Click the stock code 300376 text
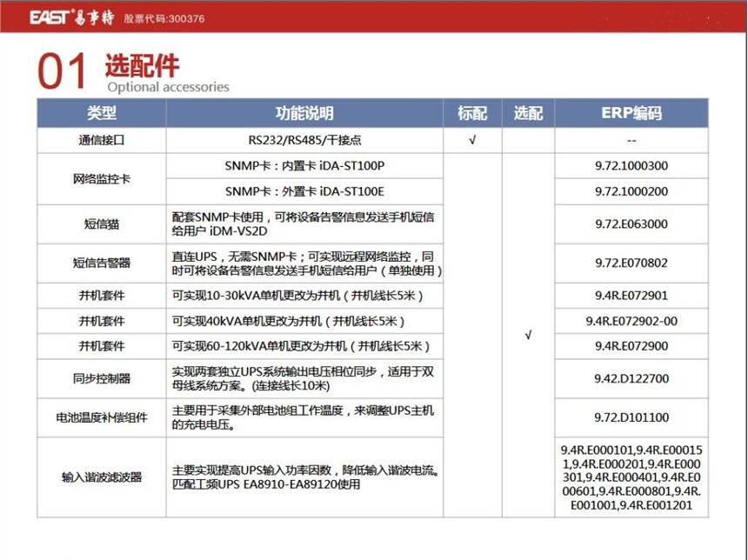The image size is (748, 560). click(x=164, y=17)
